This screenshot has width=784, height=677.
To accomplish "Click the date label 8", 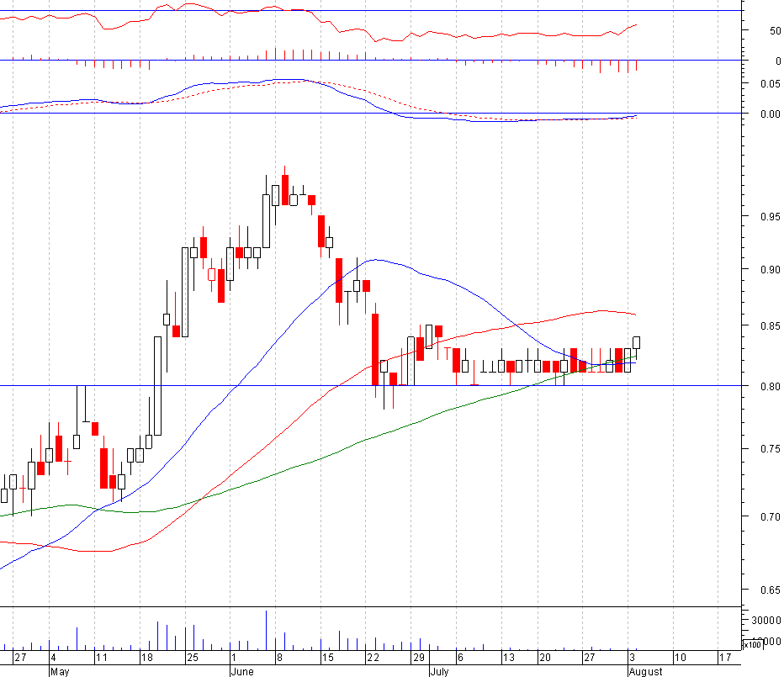I will [280, 657].
